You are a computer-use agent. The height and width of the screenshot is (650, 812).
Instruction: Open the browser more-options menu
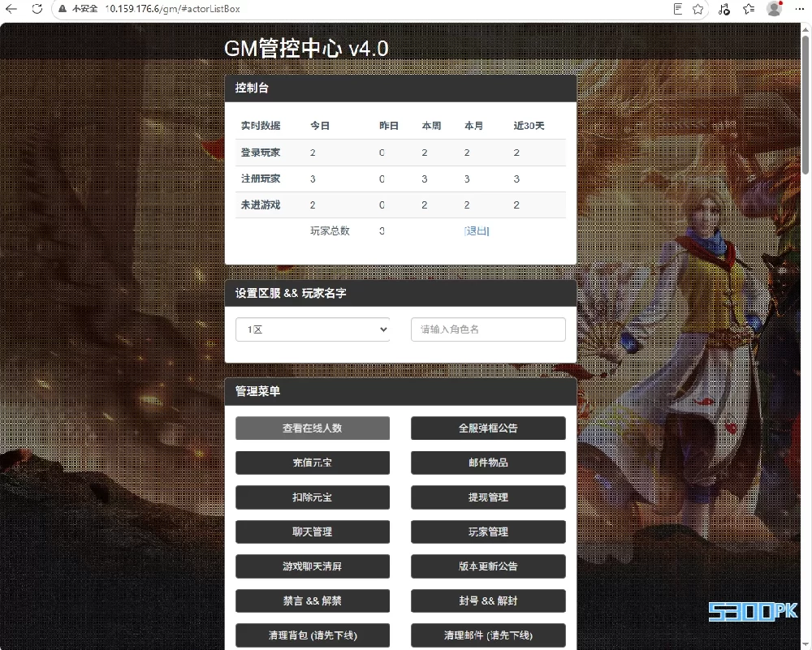pyautogui.click(x=799, y=9)
